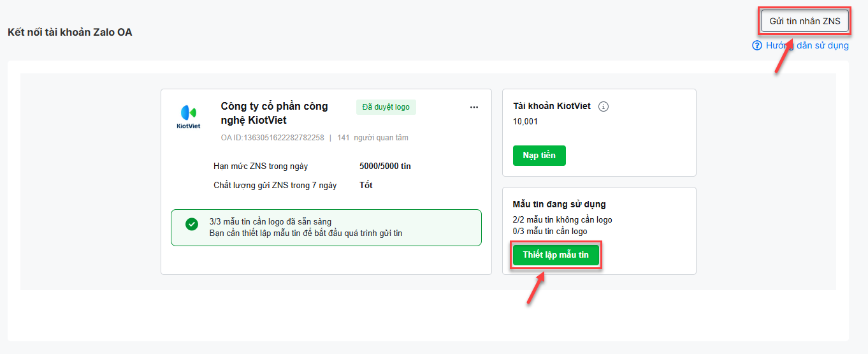868x354 pixels.
Task: Click the Thiết lập mẫu tin button
Action: click(x=556, y=255)
